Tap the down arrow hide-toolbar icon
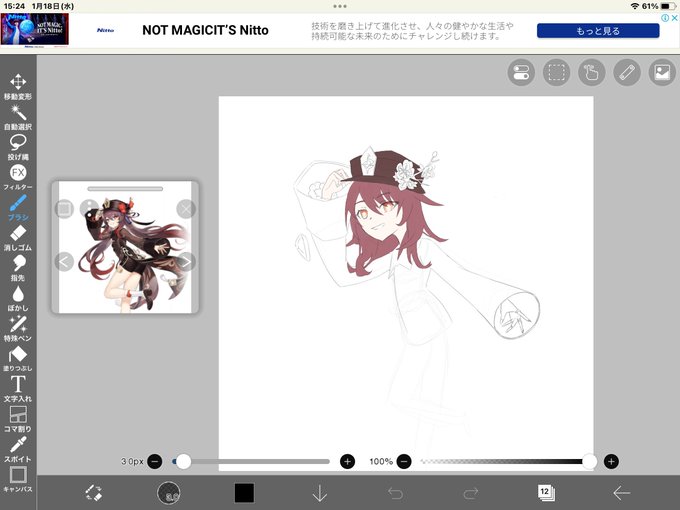 pos(320,493)
